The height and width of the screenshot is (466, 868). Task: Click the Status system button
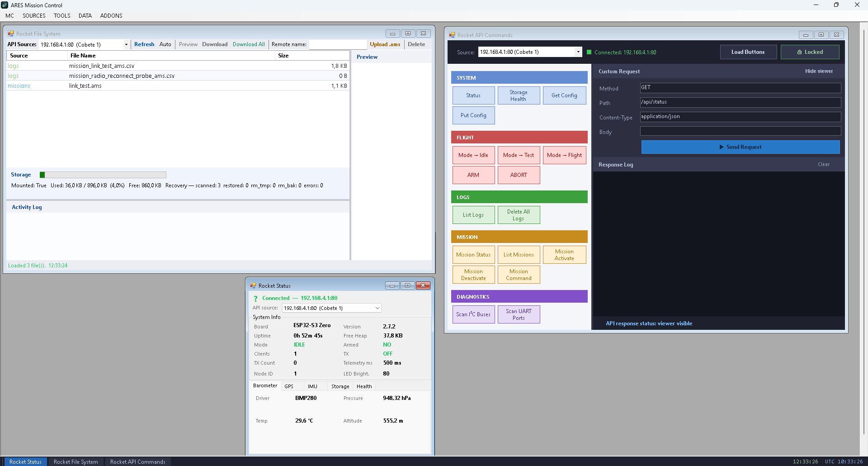pyautogui.click(x=473, y=95)
